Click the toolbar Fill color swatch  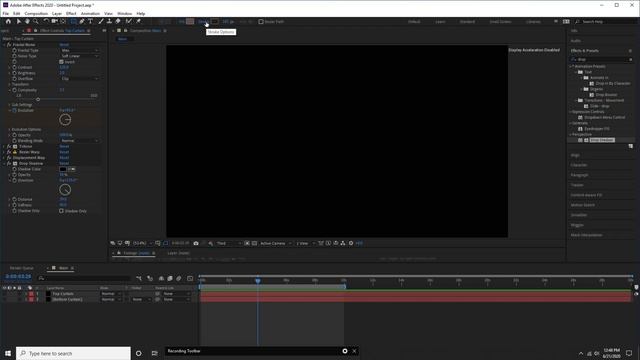pos(190,22)
